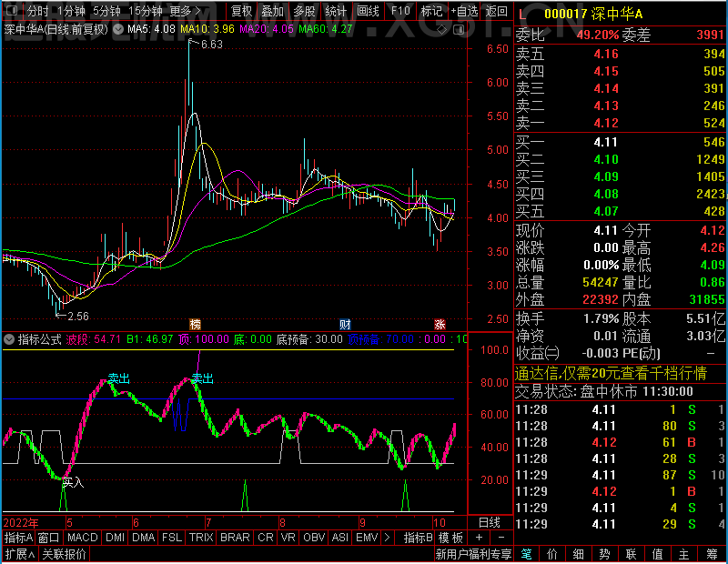This screenshot has width=728, height=564.
Task: Click the 画线 draw line button
Action: click(368, 11)
